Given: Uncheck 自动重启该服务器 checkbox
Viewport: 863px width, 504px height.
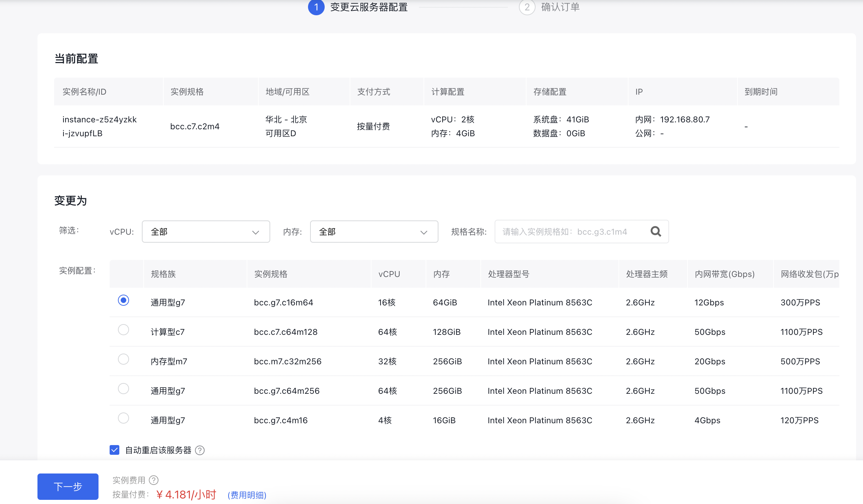Looking at the screenshot, I should [x=114, y=450].
